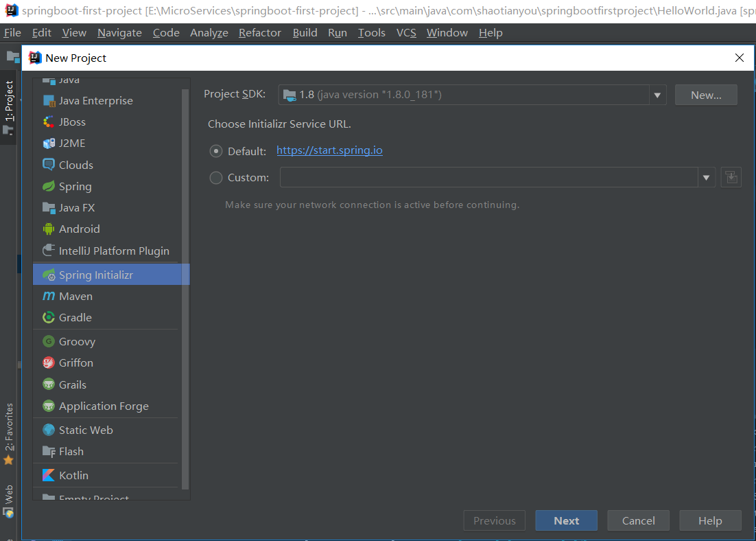Open the Project SDK dropdown arrow
The width and height of the screenshot is (756, 541).
[x=657, y=95]
